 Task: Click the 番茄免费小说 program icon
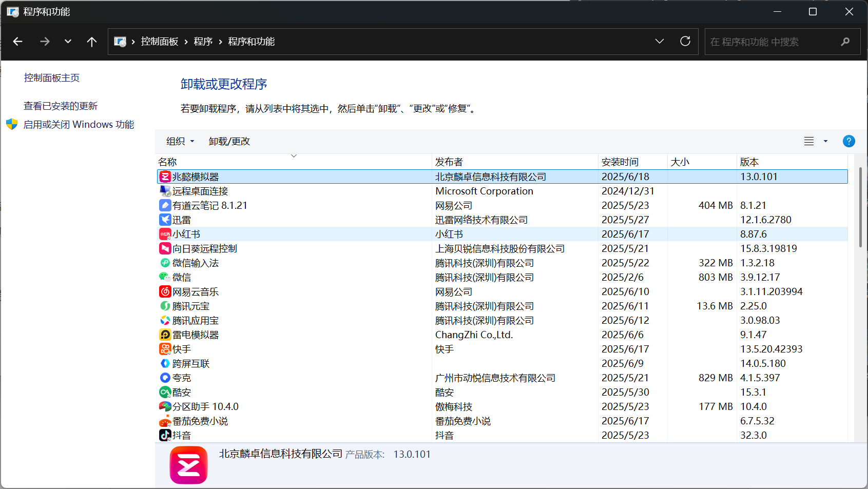[165, 421]
